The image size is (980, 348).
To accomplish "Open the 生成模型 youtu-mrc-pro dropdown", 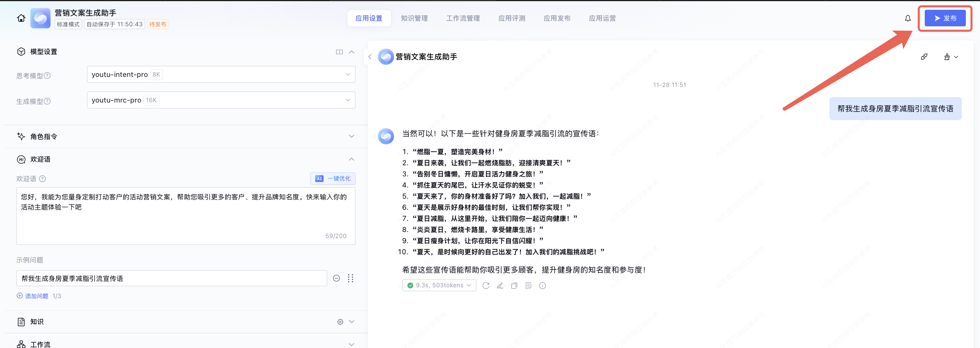I will (x=221, y=100).
